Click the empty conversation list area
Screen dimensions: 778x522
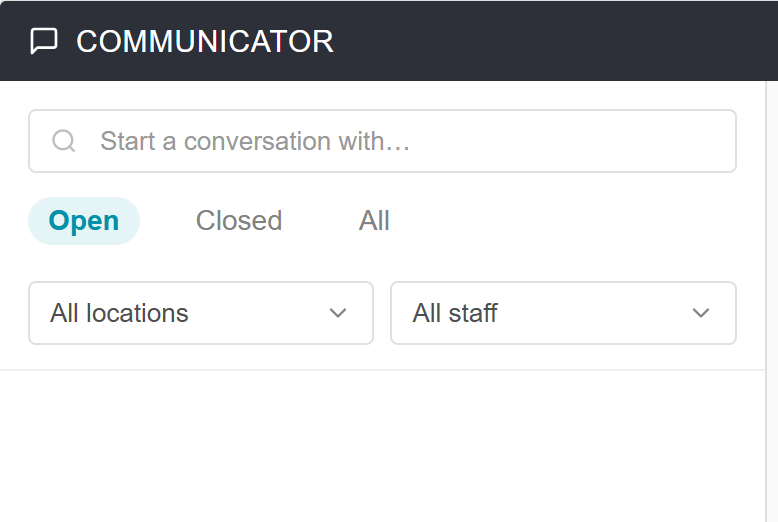382,447
